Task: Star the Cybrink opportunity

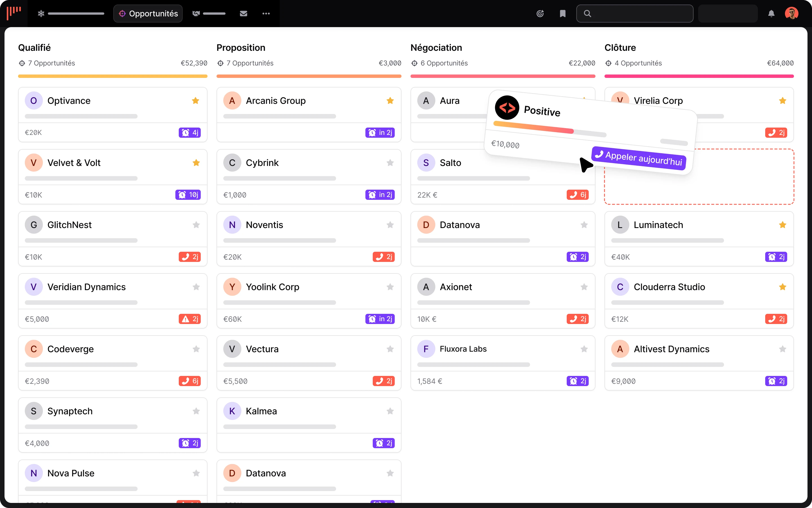Action: coord(390,163)
